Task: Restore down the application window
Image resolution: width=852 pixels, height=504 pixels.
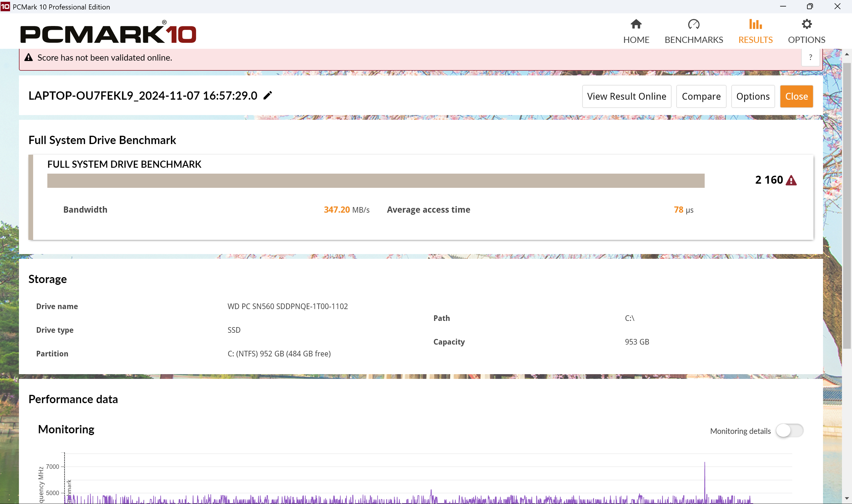Action: [810, 7]
